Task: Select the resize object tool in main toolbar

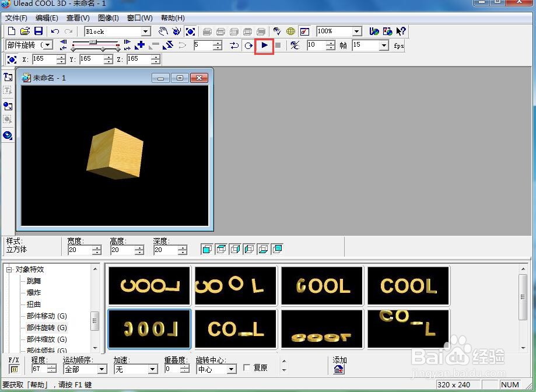Action: pyautogui.click(x=190, y=32)
